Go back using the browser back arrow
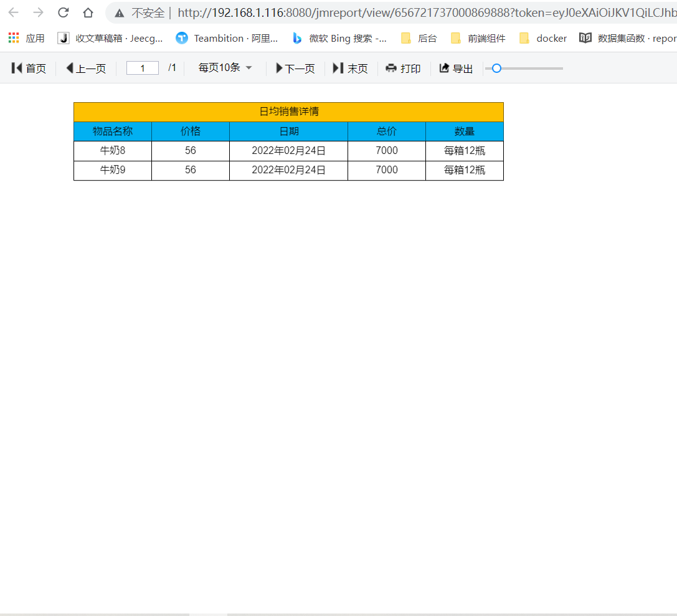The width and height of the screenshot is (677, 616). coord(13,12)
